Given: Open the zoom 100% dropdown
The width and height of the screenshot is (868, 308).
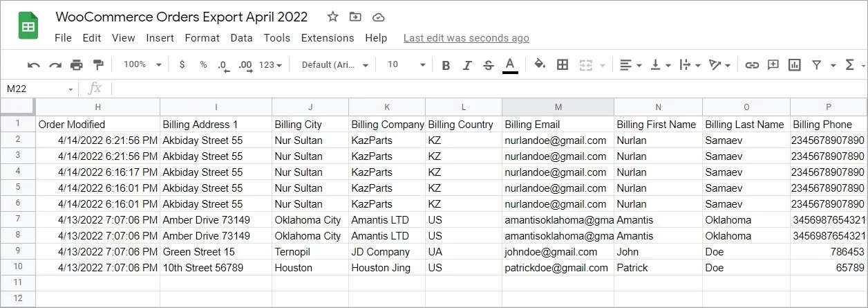Looking at the screenshot, I should 142,64.
